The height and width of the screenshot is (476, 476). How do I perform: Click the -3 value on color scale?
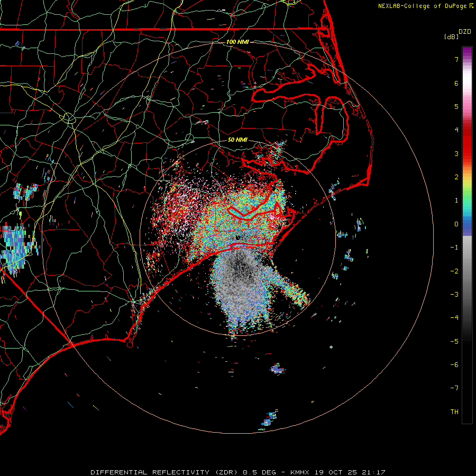[x=454, y=295]
